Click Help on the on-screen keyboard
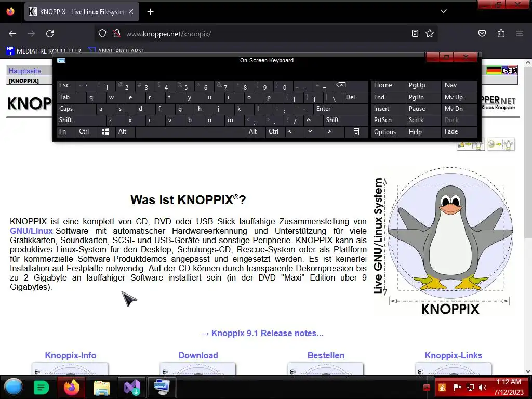Screen dimensions: 532x399 [x=423, y=132]
